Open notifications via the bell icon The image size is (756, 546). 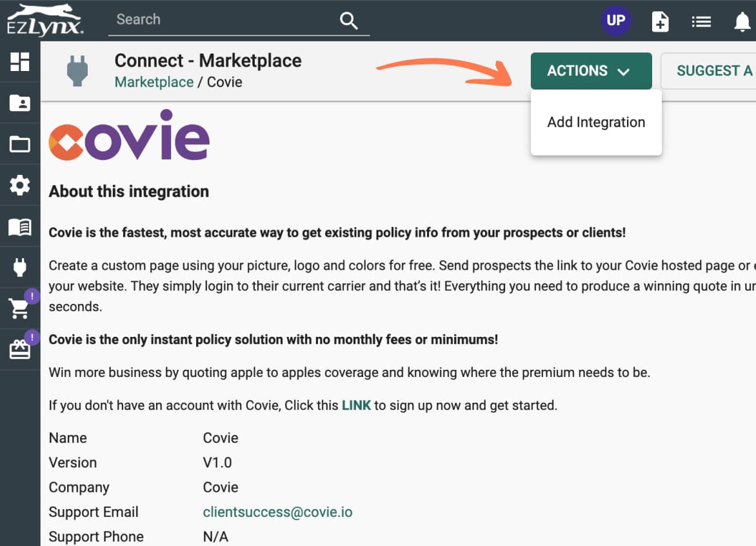point(742,21)
